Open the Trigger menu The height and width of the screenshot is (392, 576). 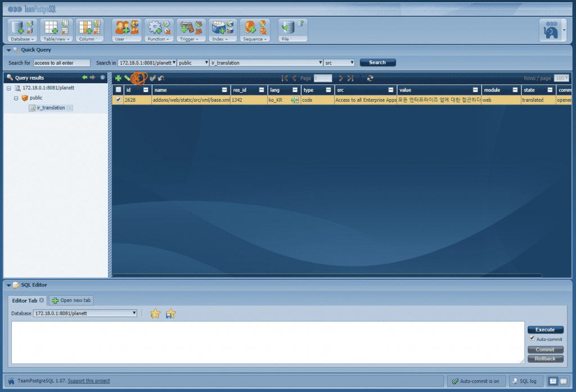click(189, 39)
